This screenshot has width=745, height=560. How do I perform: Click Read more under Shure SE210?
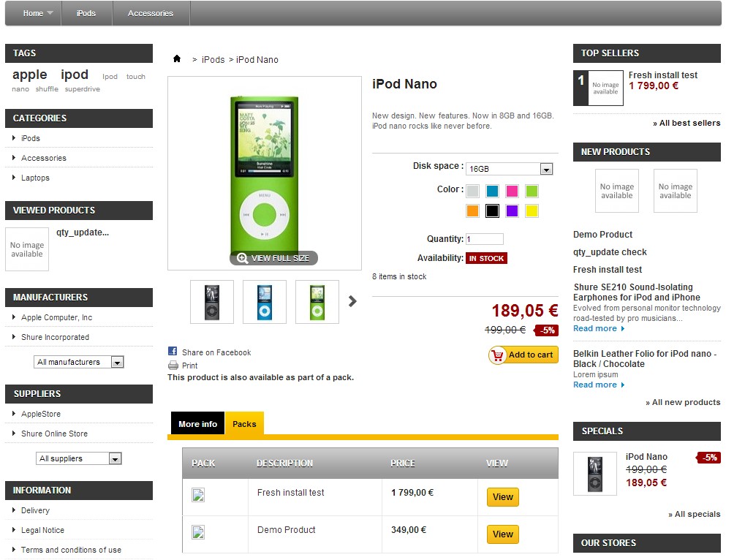pyautogui.click(x=599, y=329)
